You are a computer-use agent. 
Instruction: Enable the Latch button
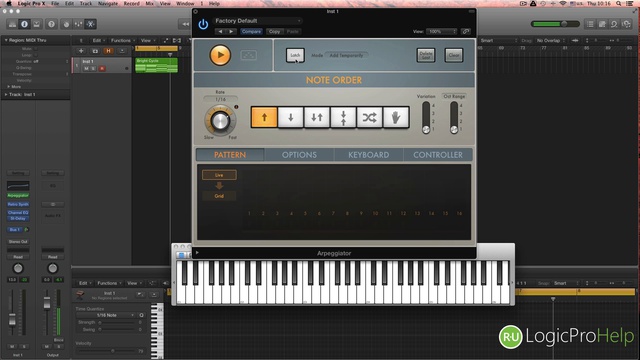(295, 55)
